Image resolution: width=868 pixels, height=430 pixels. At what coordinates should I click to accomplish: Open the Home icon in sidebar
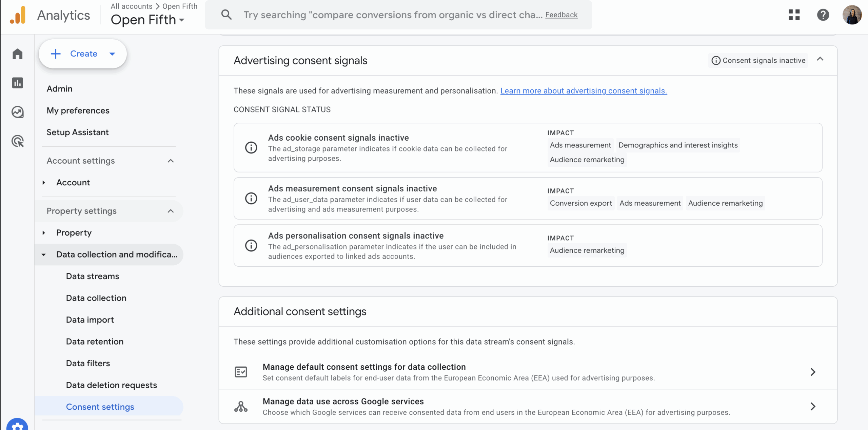coord(17,54)
